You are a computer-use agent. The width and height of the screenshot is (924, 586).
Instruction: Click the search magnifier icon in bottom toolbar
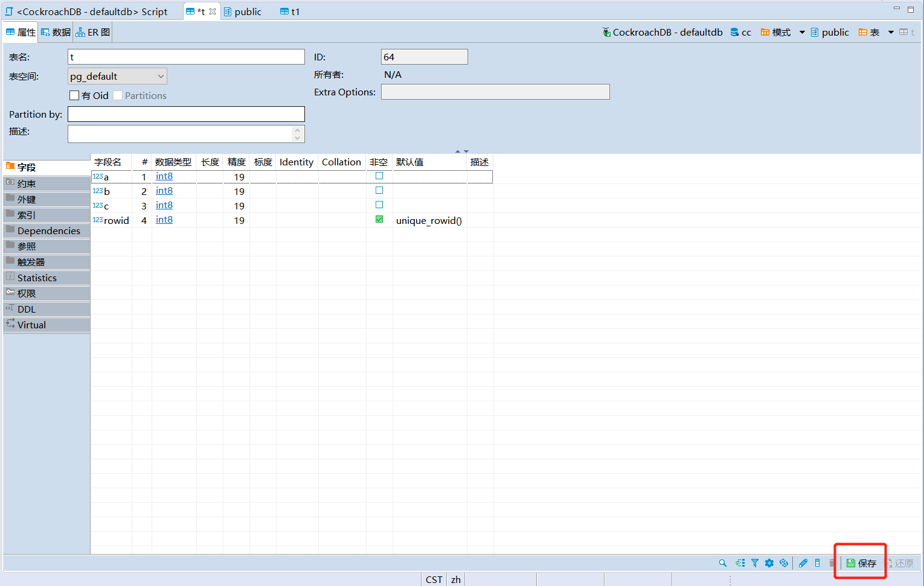(x=722, y=563)
